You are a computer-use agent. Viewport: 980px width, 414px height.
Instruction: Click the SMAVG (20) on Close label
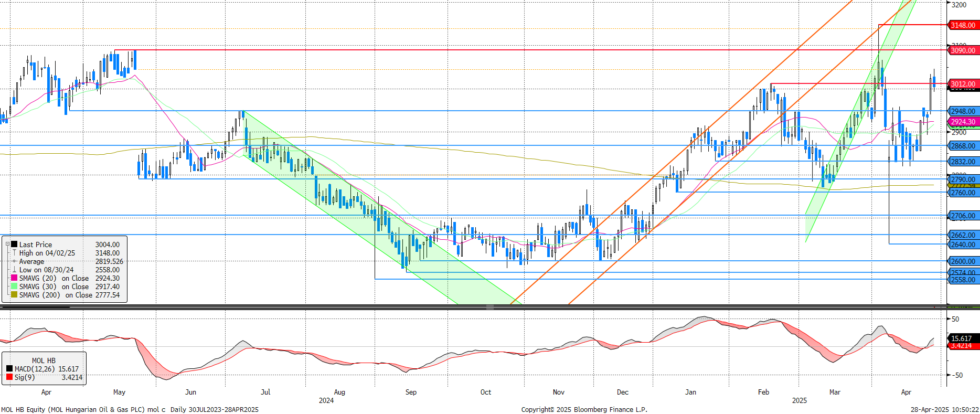click(54, 278)
